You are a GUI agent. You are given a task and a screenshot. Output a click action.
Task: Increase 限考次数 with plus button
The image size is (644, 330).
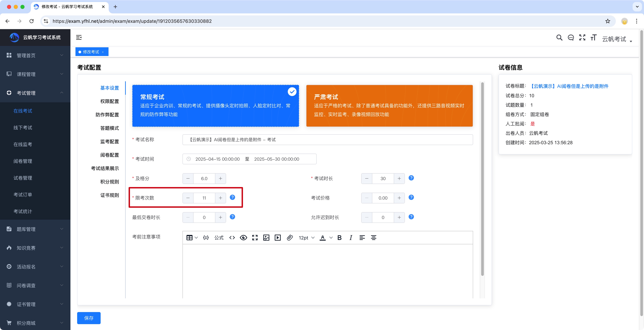pos(221,198)
